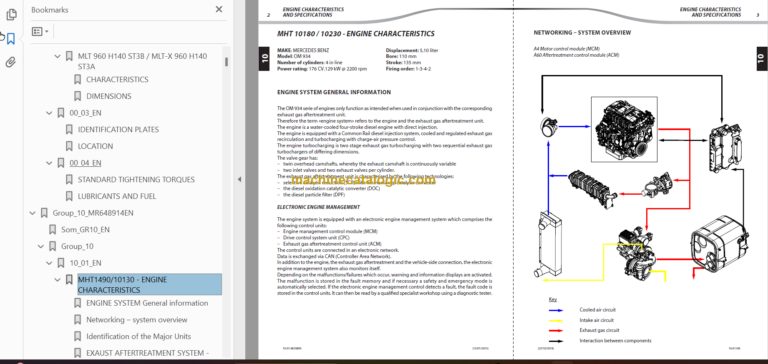
Task: Click bookmark icon beside LUBRICANTS AND FUEL
Action: click(69, 196)
